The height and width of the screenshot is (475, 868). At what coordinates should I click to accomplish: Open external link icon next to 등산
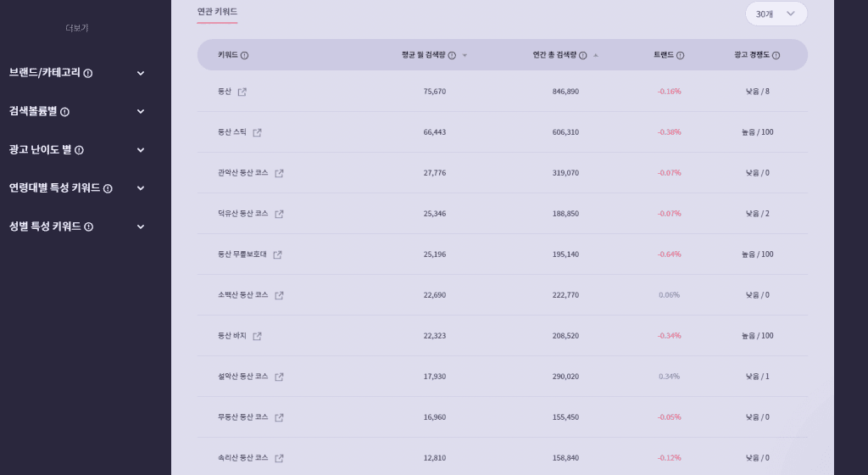coord(242,92)
